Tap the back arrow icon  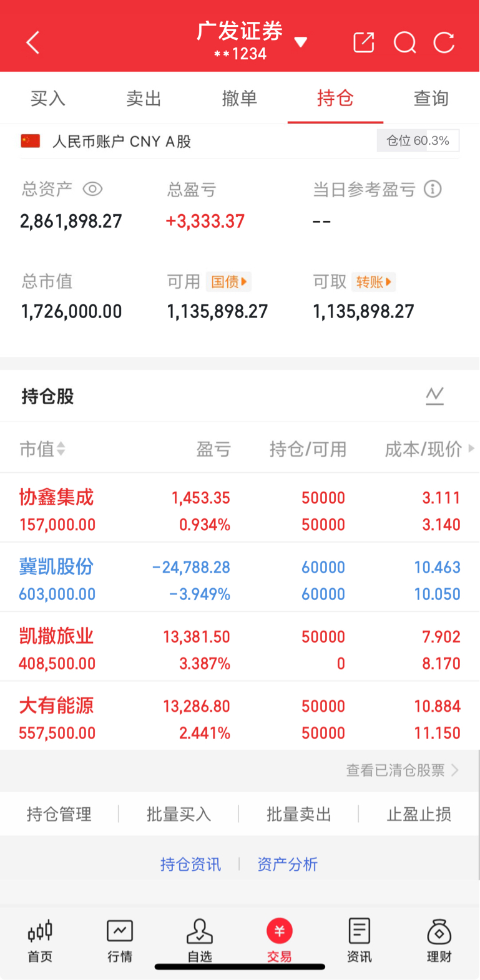click(x=33, y=42)
